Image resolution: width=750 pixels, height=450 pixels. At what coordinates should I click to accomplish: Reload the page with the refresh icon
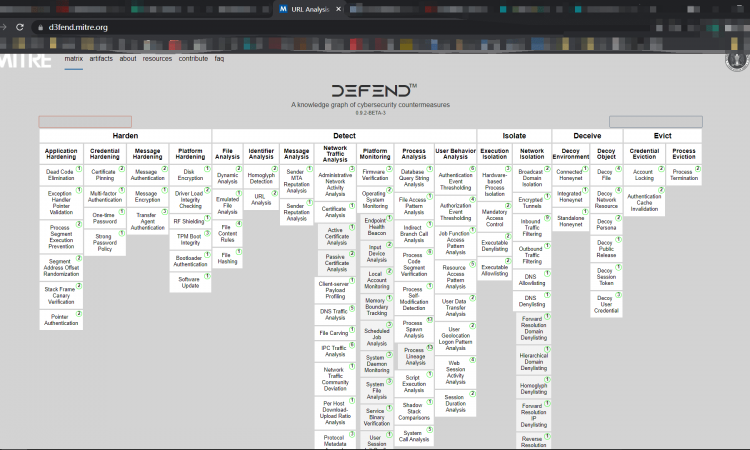20,27
